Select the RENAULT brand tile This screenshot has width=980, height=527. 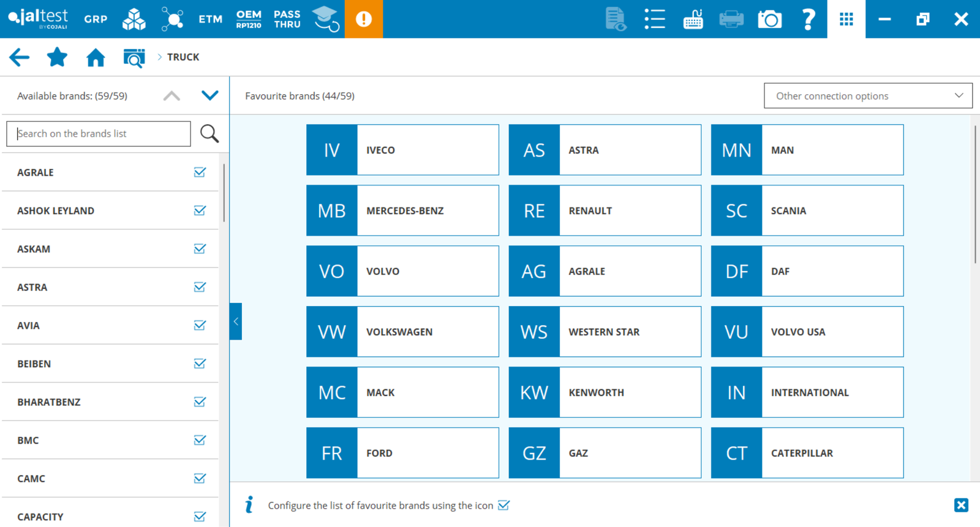(605, 211)
